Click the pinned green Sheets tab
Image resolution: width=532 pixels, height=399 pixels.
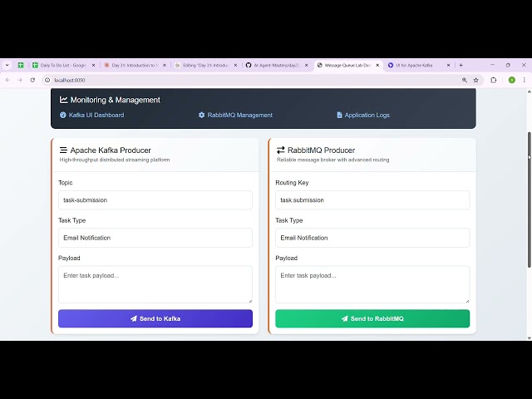click(x=21, y=65)
